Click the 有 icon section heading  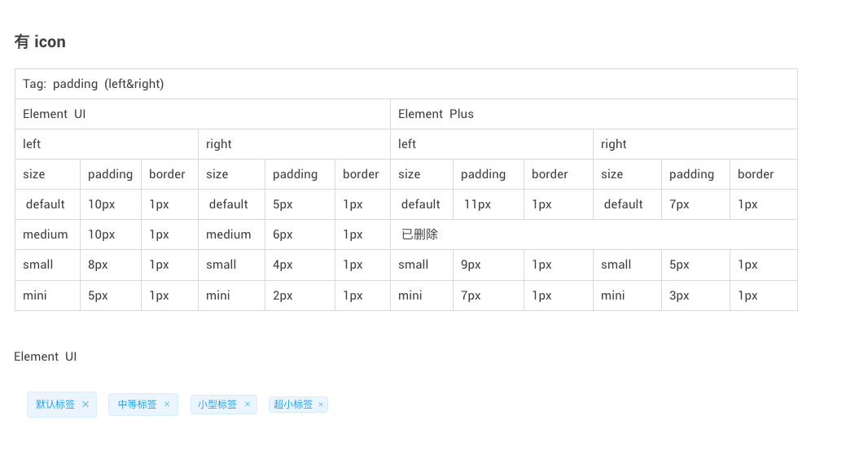pos(40,42)
